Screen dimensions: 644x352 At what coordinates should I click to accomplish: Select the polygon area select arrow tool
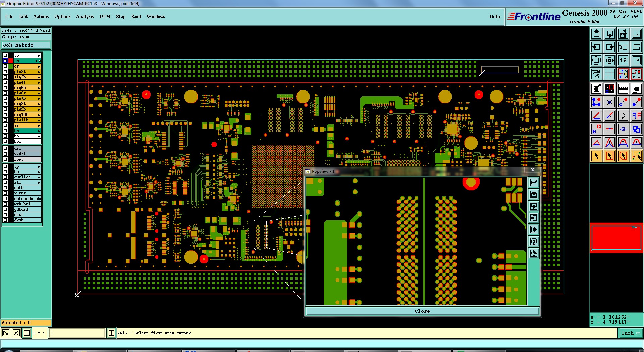coord(623,156)
